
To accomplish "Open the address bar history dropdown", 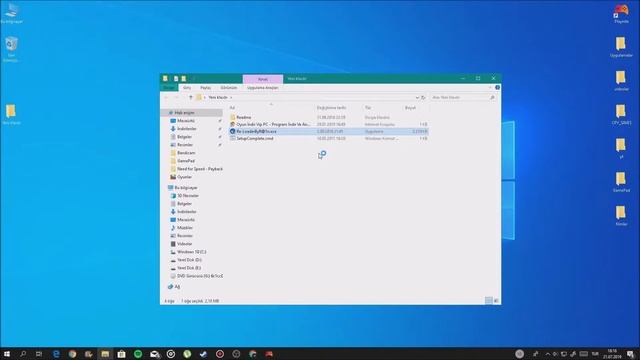I will click(417, 98).
